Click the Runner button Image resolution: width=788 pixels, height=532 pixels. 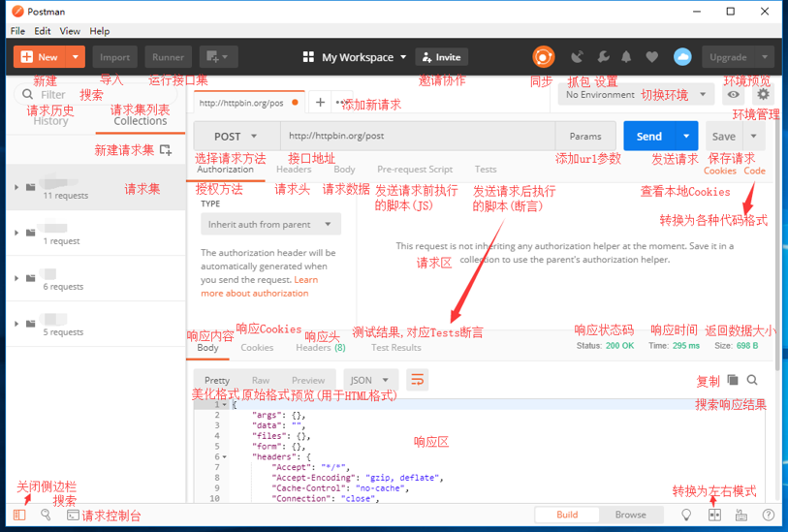pyautogui.click(x=169, y=57)
